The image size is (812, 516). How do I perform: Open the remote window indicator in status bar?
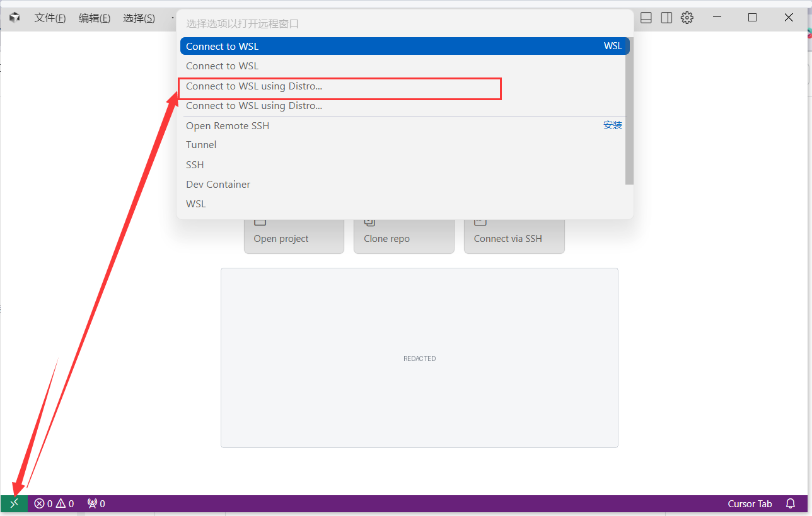(x=14, y=503)
